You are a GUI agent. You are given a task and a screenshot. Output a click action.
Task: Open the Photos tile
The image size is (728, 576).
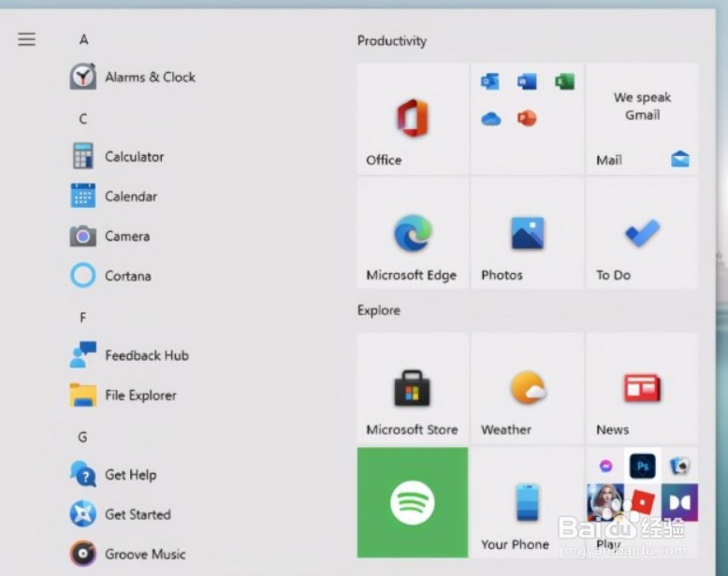[527, 233]
